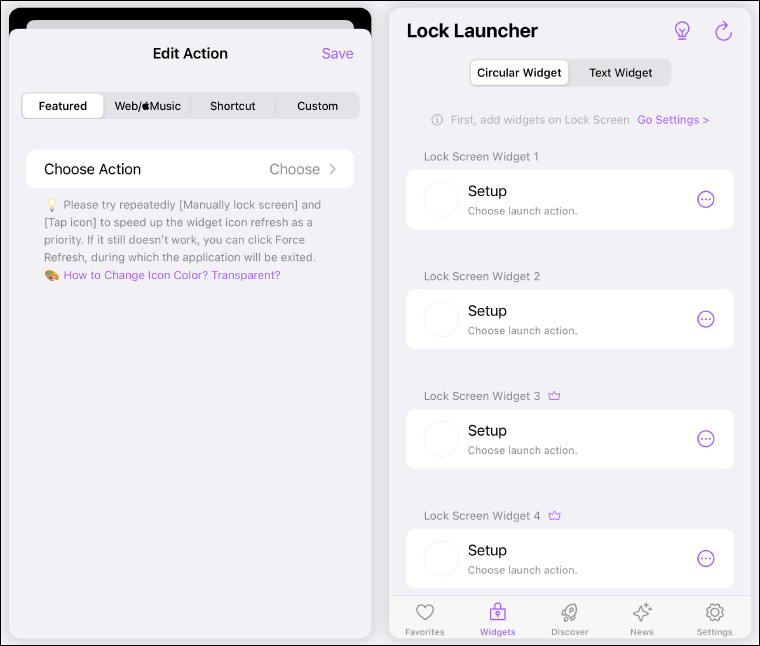
Task: Open more options for Lock Screen Widget 4
Action: 705,558
